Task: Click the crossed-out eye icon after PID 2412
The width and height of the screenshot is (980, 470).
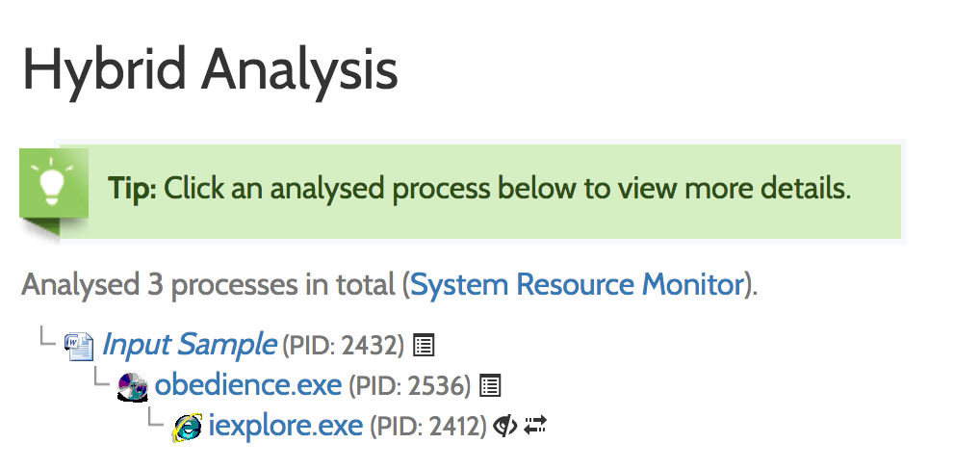Action: click(x=505, y=426)
